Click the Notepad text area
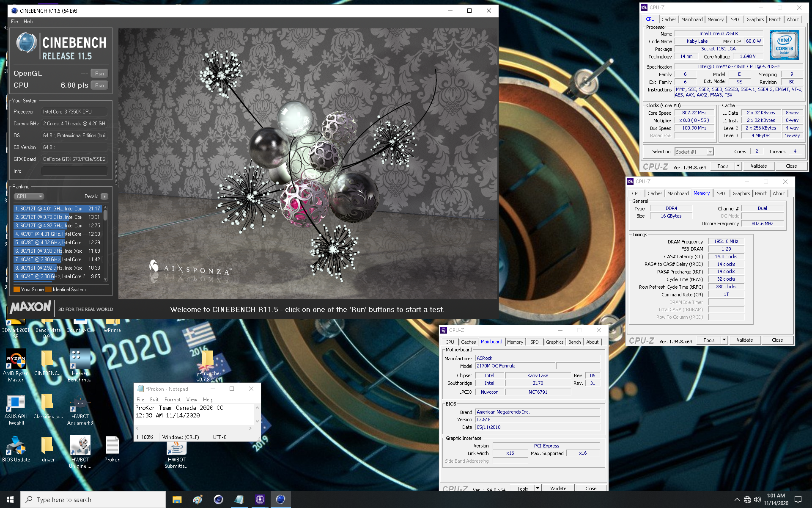This screenshot has width=812, height=508. pos(195,414)
